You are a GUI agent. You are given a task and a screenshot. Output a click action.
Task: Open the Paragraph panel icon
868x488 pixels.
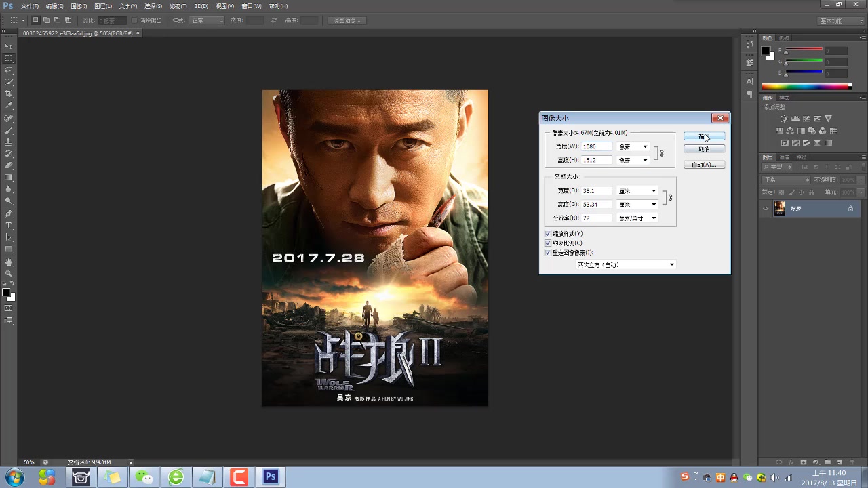(x=749, y=94)
